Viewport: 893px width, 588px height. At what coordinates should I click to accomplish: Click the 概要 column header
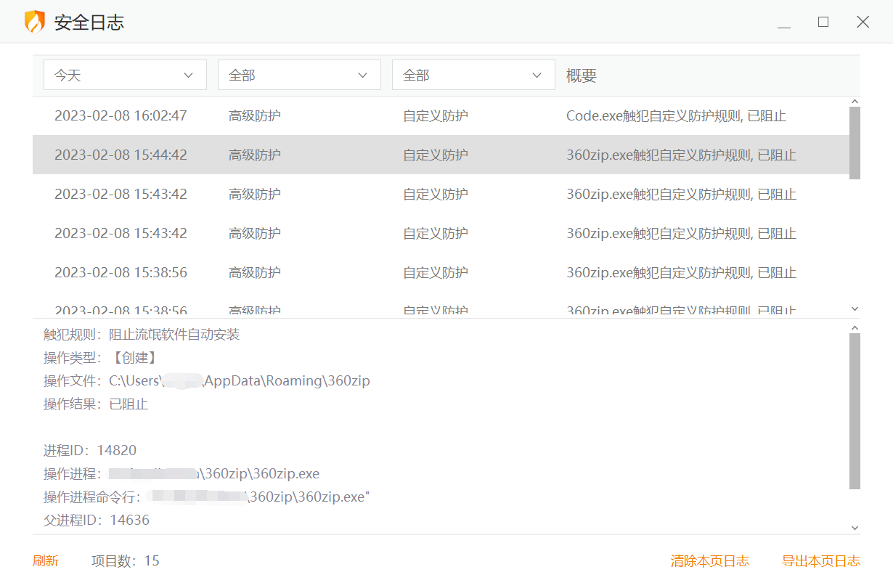[582, 75]
